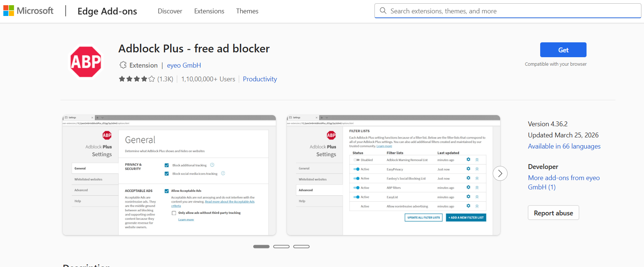644x267 pixels.
Task: Go to Edge Add-ons home title
Action: coord(107,11)
